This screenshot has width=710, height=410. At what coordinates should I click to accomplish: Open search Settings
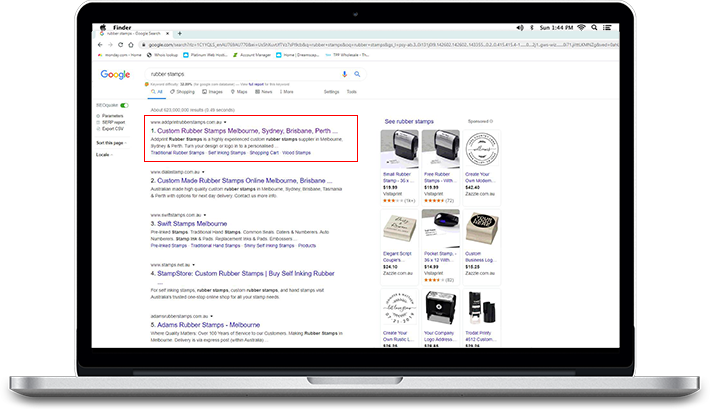(x=331, y=92)
